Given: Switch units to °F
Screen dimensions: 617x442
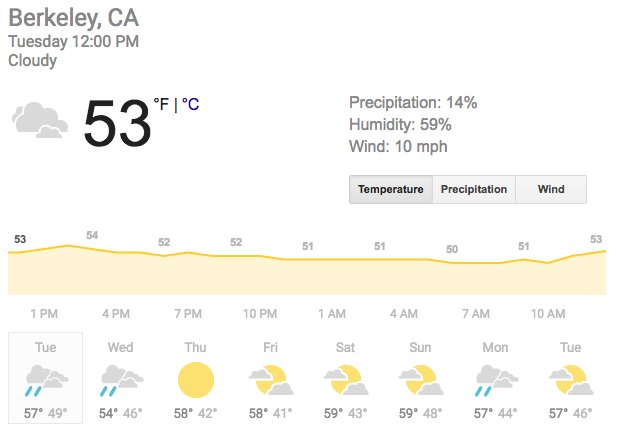Looking at the screenshot, I should (161, 104).
